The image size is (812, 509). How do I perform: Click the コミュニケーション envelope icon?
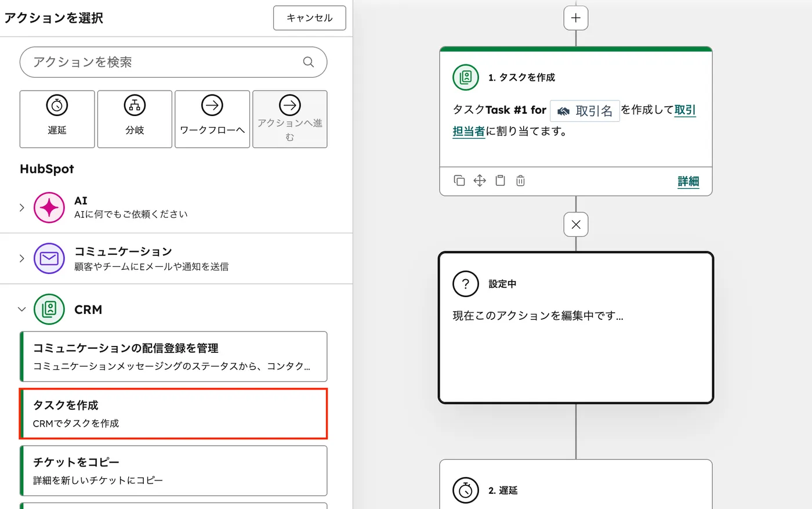[49, 258]
